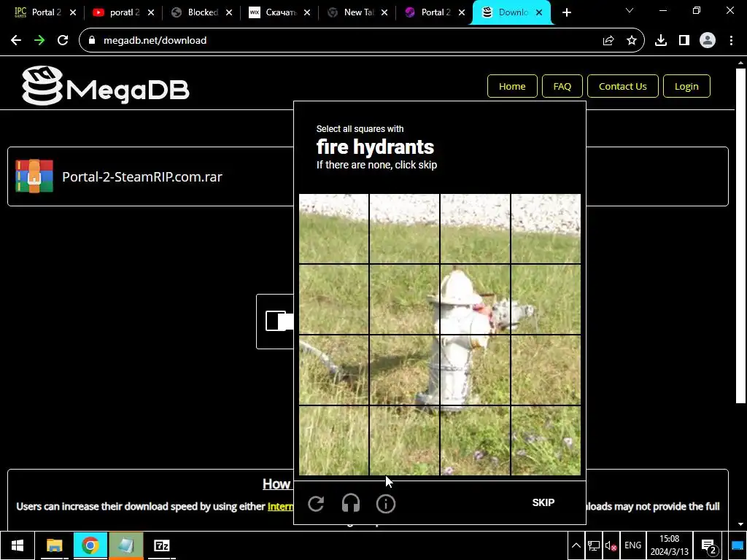The width and height of the screenshot is (747, 560).
Task: Open clock showing 15:08
Action: point(670,545)
